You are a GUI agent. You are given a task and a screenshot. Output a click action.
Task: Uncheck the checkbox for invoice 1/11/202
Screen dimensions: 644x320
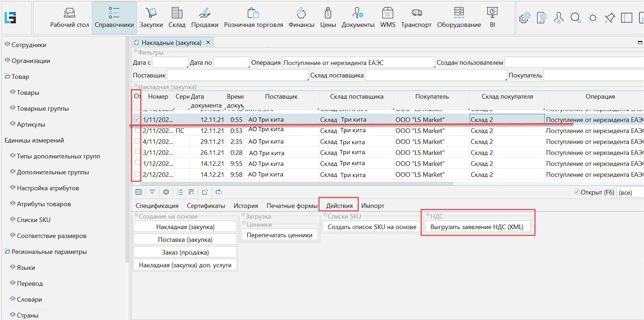pos(137,120)
